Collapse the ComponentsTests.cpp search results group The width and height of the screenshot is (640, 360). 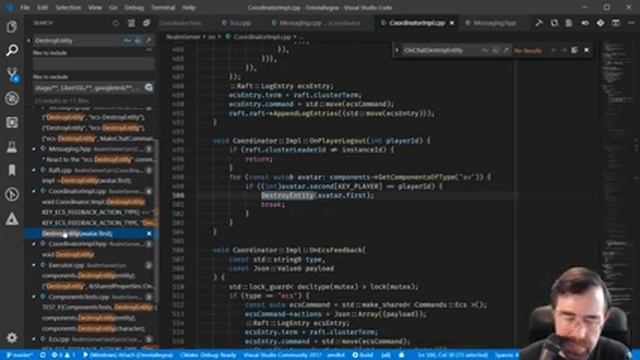34,297
